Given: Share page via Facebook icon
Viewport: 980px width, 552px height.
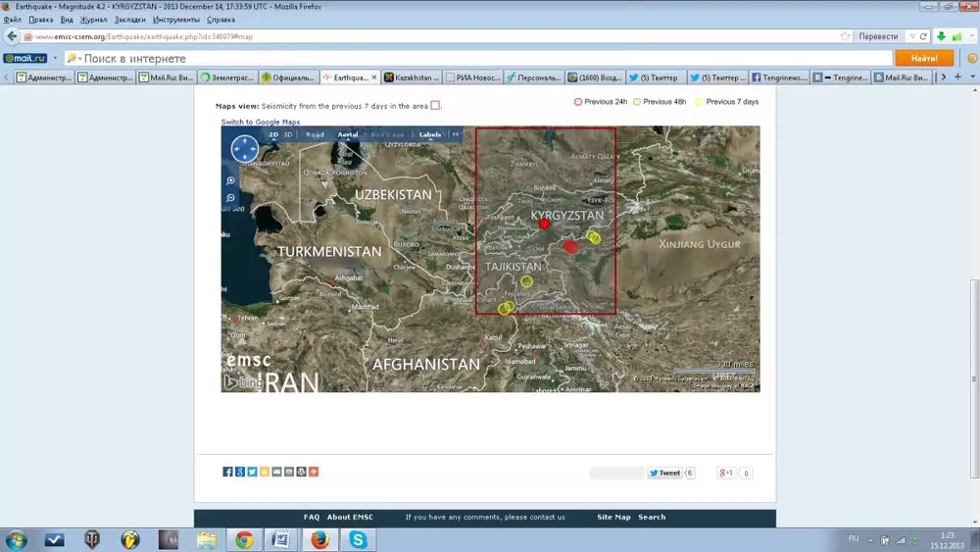Looking at the screenshot, I should (x=227, y=472).
